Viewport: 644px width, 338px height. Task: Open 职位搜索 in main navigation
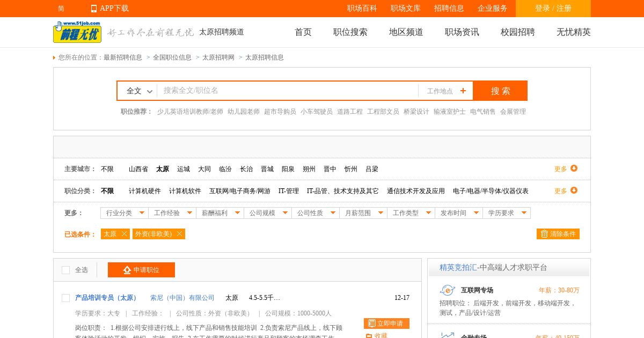tap(350, 32)
